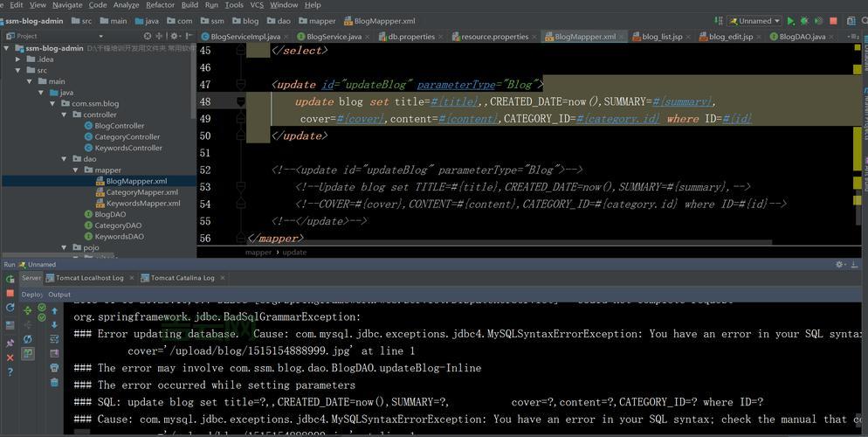Click the ssm-blog-admin breadcrumb
The height and width of the screenshot is (437, 868).
(32, 21)
